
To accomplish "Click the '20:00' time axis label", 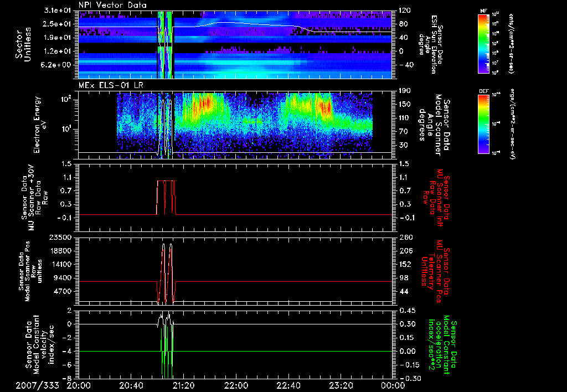I will [x=79, y=385].
